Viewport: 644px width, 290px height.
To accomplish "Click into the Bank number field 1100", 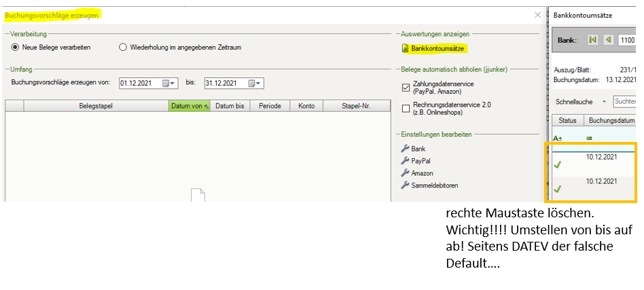I will click(628, 40).
